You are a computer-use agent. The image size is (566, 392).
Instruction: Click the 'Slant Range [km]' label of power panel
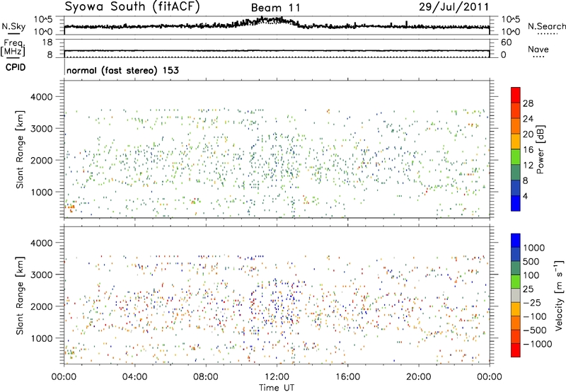(20, 149)
